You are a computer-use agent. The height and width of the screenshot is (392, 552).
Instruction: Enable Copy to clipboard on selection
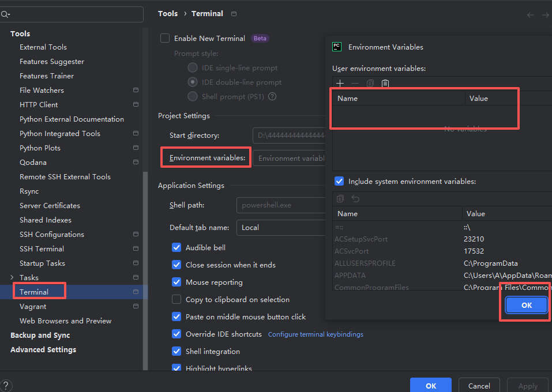coord(177,299)
